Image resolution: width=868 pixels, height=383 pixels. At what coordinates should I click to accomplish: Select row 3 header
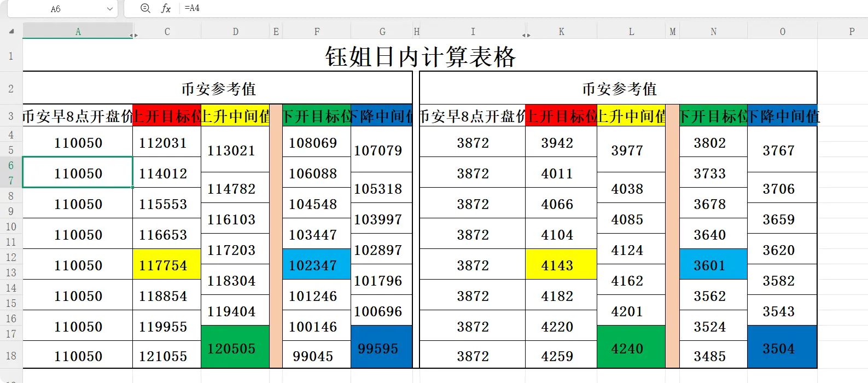click(x=11, y=116)
